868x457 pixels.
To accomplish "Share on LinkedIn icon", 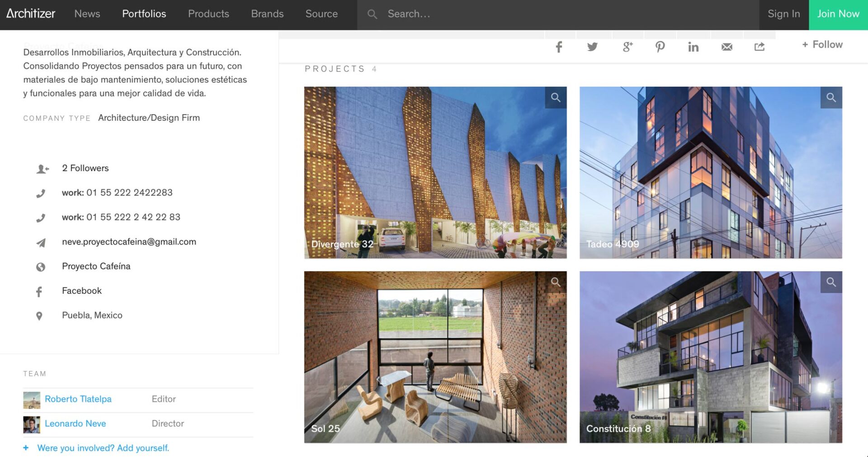I will pos(693,47).
